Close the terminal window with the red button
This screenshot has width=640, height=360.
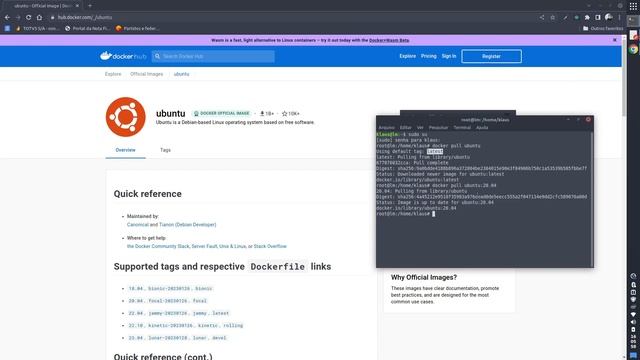588,120
